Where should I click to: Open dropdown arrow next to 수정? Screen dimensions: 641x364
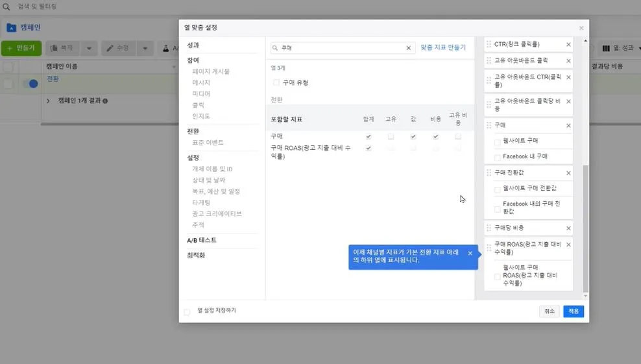tap(145, 48)
